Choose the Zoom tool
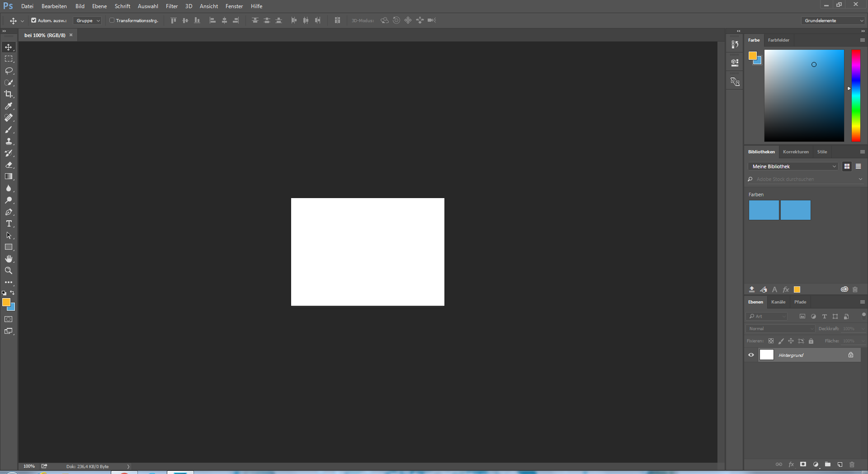Image resolution: width=868 pixels, height=474 pixels. pyautogui.click(x=9, y=270)
